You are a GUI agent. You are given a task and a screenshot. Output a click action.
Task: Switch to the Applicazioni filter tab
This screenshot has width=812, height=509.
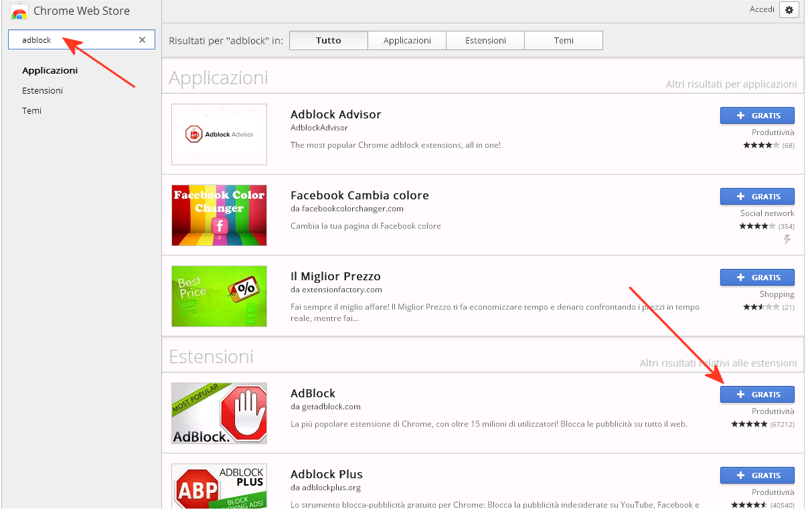[407, 40]
